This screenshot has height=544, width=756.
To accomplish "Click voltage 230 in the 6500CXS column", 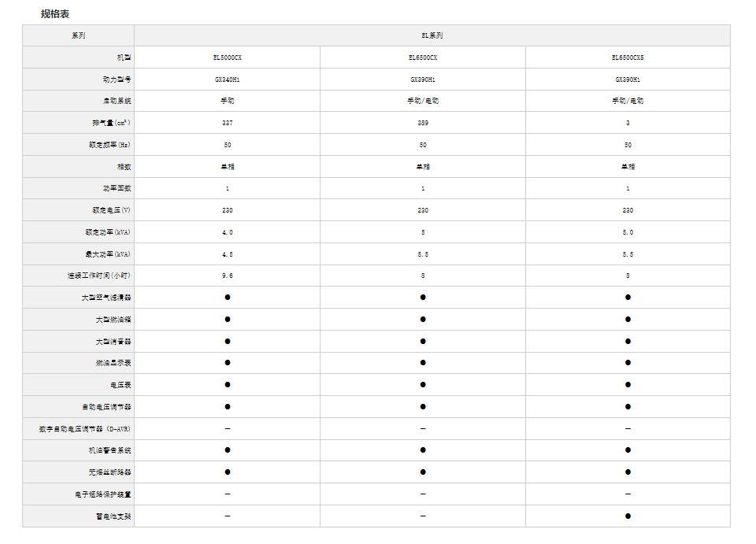I will point(628,210).
